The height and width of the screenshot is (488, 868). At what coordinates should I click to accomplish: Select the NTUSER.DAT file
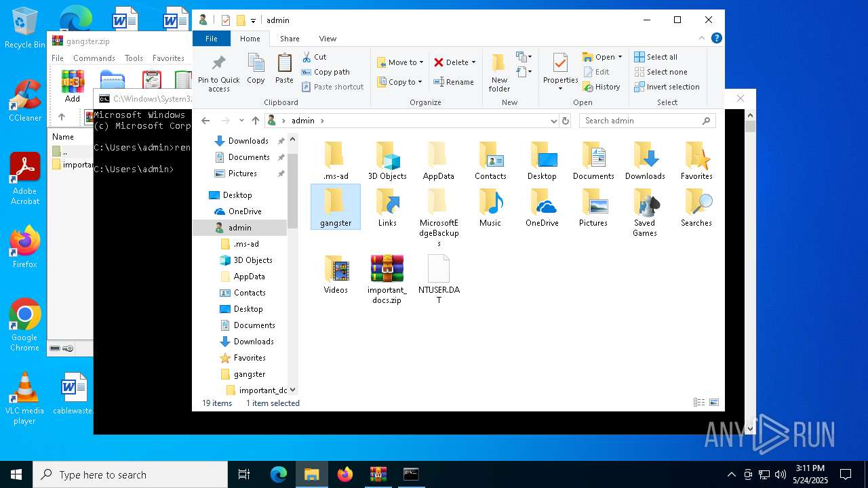(439, 279)
